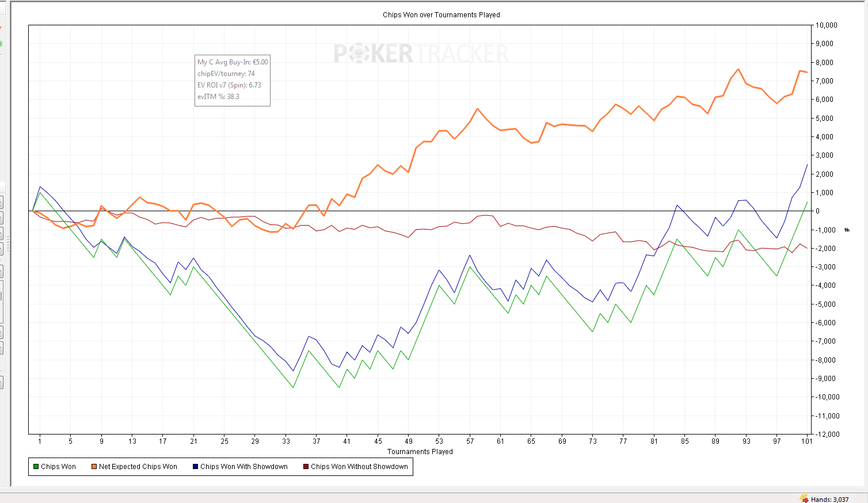Click 'My C Avg Buy-In: €5.00' in info box
The image size is (868, 503).
point(233,62)
